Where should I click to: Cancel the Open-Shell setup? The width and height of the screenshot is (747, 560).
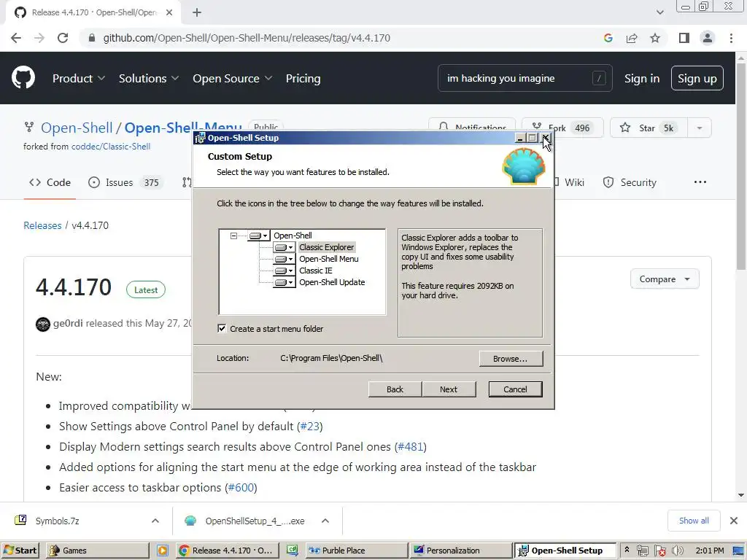515,389
